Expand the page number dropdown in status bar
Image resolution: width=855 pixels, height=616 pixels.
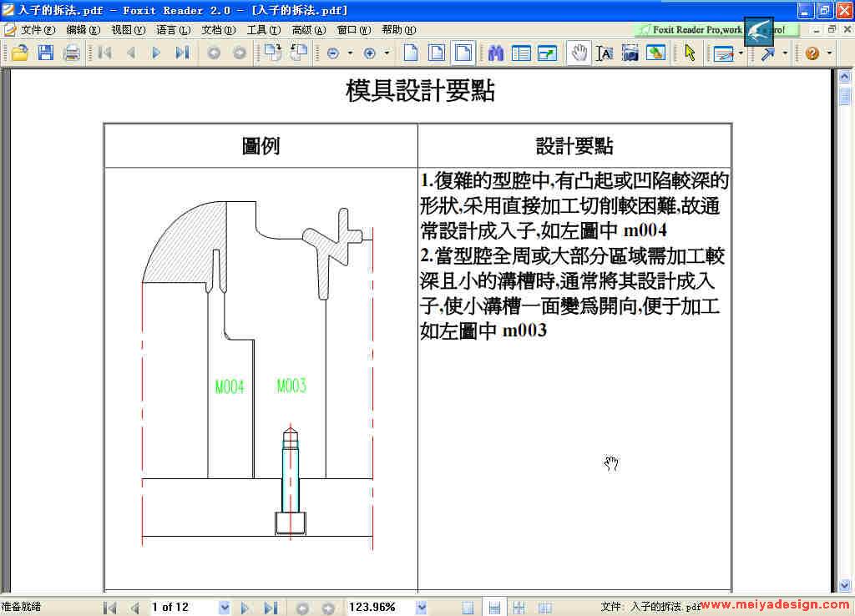click(x=224, y=608)
